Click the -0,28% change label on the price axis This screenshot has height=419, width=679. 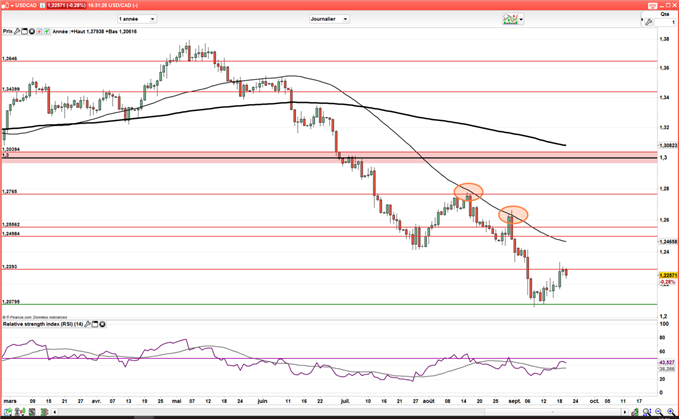coord(667,282)
